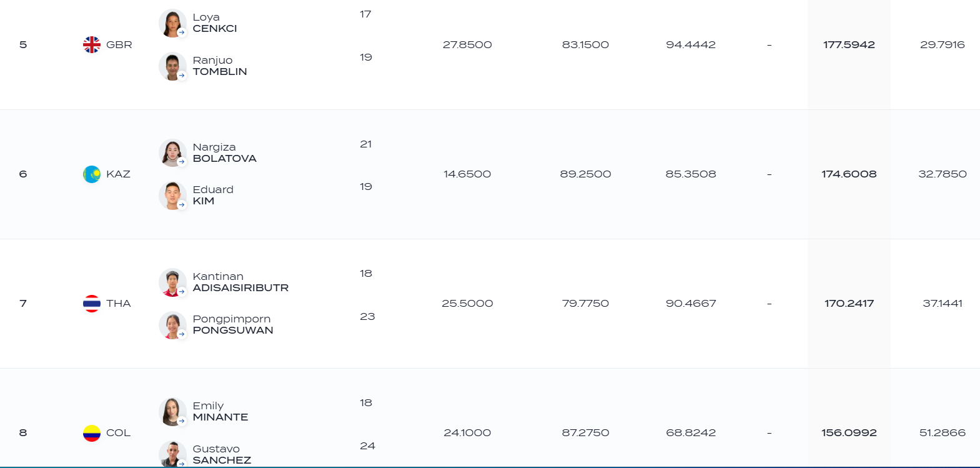Open Ranjuo Tomblin's profile photo
The height and width of the screenshot is (468, 980).
pyautogui.click(x=172, y=66)
